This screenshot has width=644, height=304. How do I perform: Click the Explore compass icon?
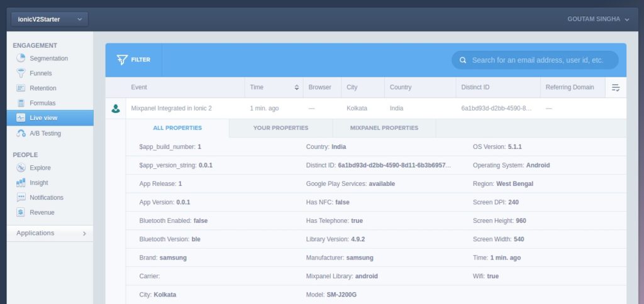pyautogui.click(x=21, y=168)
